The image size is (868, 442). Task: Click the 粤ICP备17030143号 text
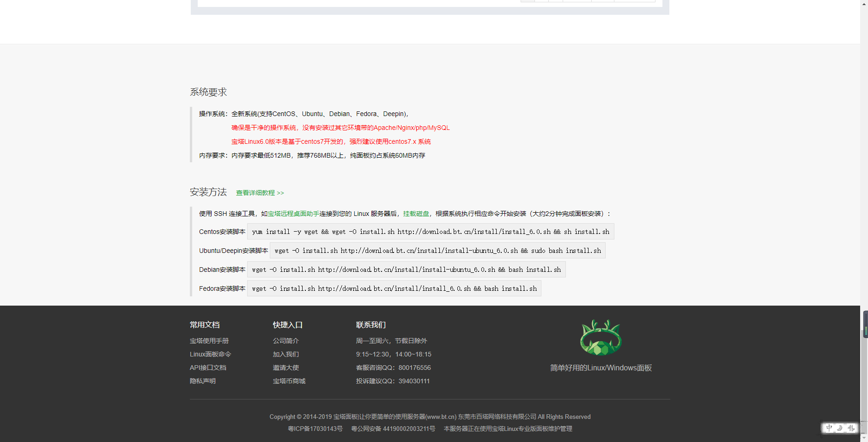pyautogui.click(x=316, y=429)
